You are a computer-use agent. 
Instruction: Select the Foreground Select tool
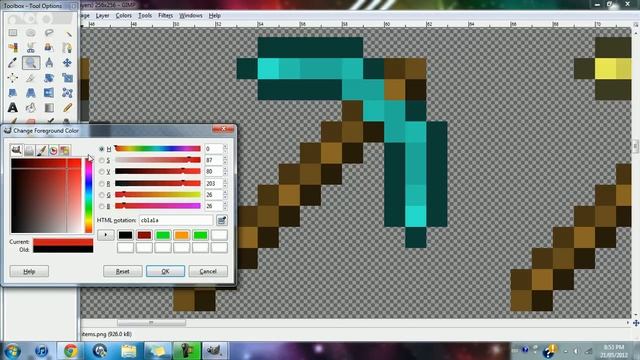(49, 47)
